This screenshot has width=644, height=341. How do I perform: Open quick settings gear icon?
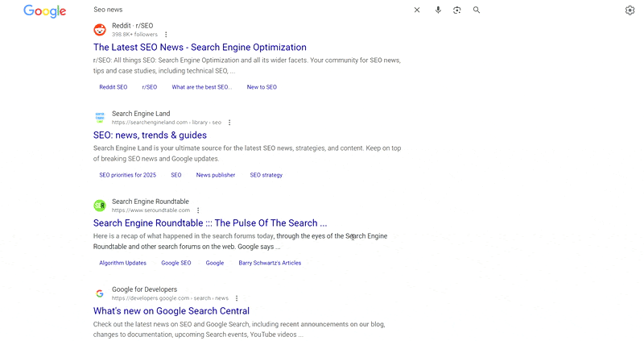630,10
